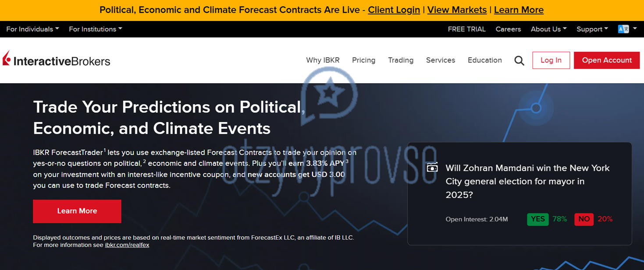Click the red Learn More button
This screenshot has width=644, height=270.
click(x=77, y=211)
